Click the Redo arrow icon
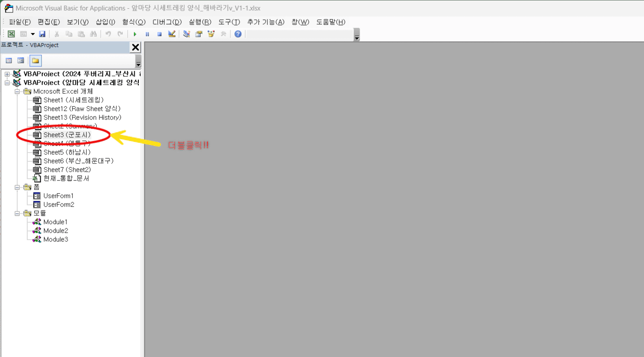Screen dimensions: 644x357 click(120, 34)
